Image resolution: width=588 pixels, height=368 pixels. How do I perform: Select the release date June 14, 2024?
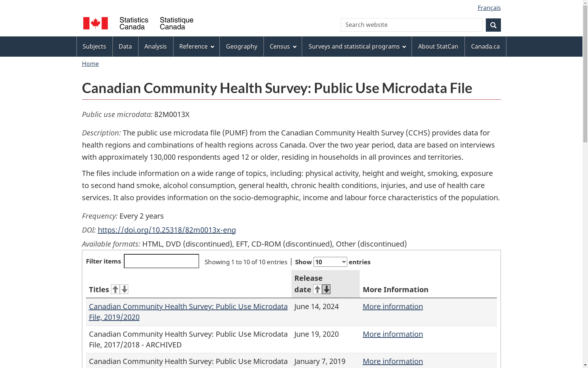click(316, 307)
